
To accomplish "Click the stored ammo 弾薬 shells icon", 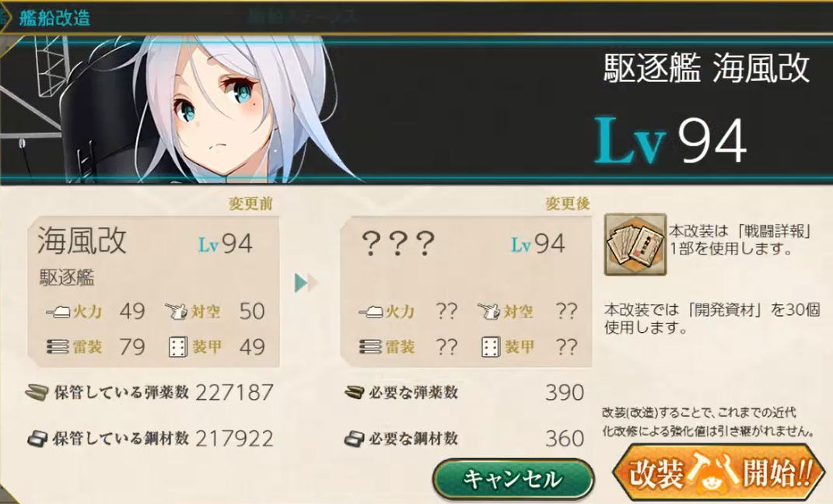I will 37,393.
